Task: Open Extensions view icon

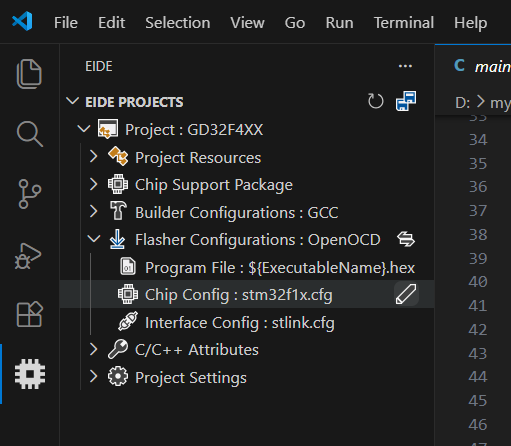Action: pyautogui.click(x=30, y=314)
